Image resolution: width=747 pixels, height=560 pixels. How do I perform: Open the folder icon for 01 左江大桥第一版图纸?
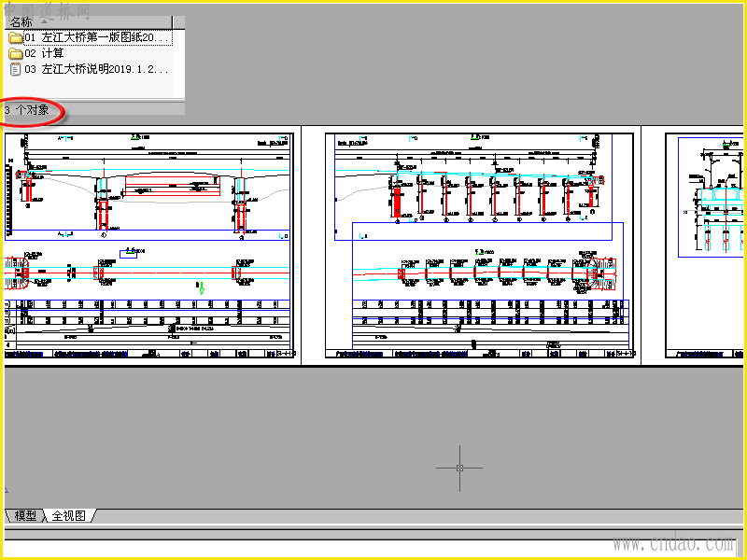pyautogui.click(x=15, y=37)
